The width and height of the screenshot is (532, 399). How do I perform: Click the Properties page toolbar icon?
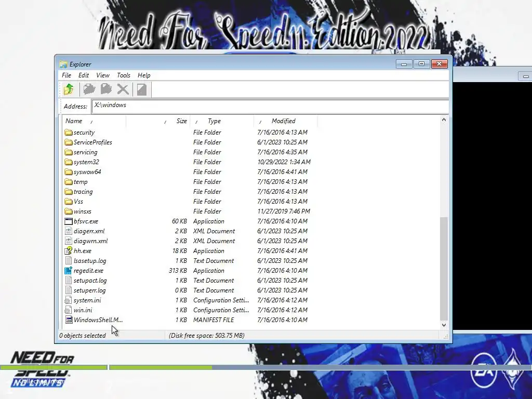142,89
